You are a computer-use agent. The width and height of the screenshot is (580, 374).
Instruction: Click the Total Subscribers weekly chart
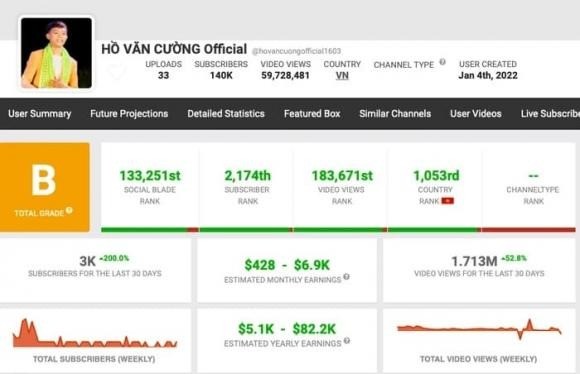click(x=95, y=334)
